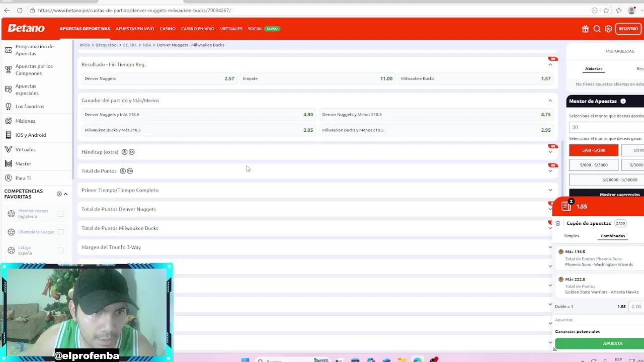Add page to browser favorites star
This screenshot has width=644, height=362.
[606, 10]
